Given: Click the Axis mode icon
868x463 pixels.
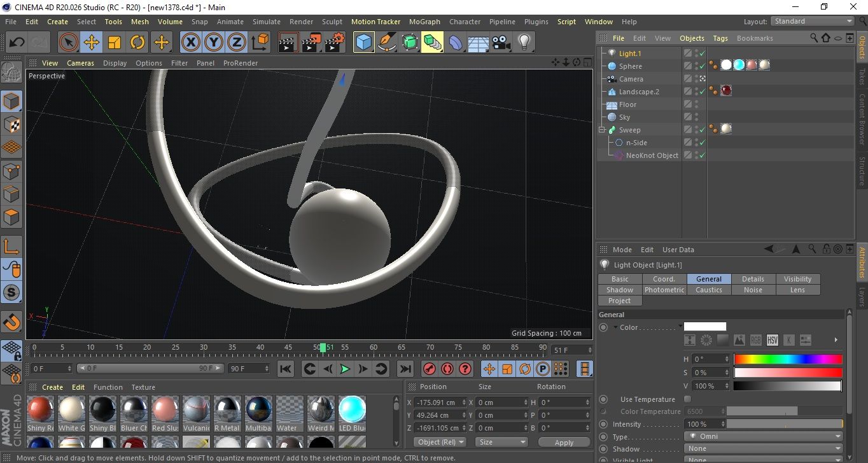Looking at the screenshot, I should pos(11,246).
